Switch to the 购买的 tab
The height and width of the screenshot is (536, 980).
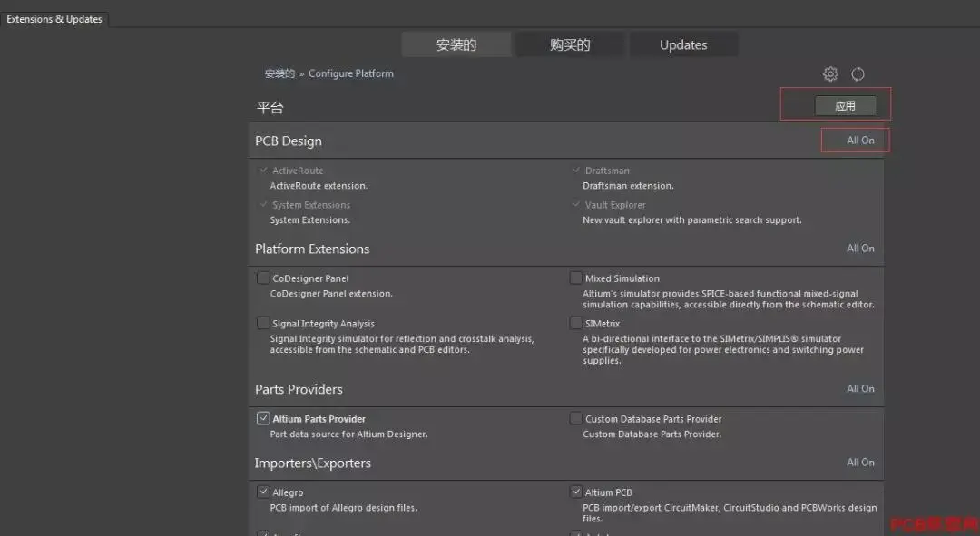570,45
